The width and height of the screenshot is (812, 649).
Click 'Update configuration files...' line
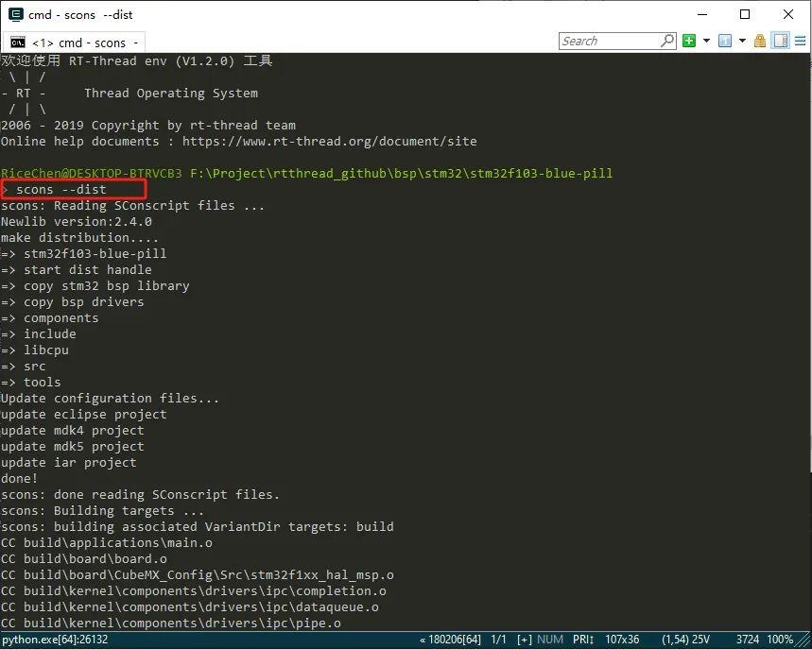click(110, 398)
